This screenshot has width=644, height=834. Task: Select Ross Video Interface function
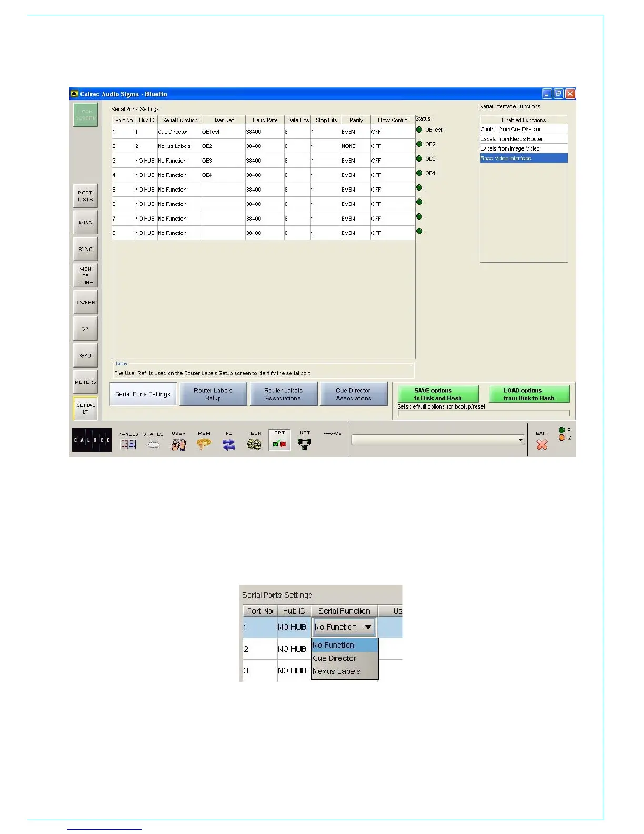524,158
